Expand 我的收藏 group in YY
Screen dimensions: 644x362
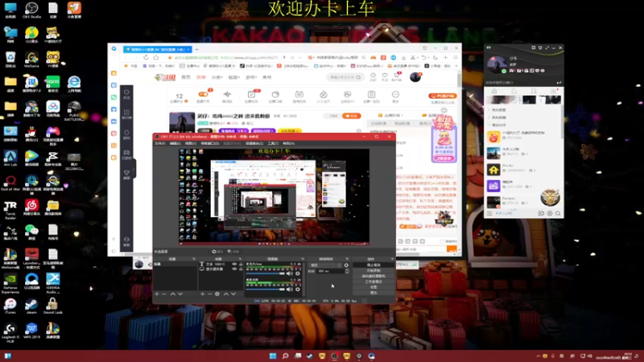pyautogui.click(x=498, y=117)
